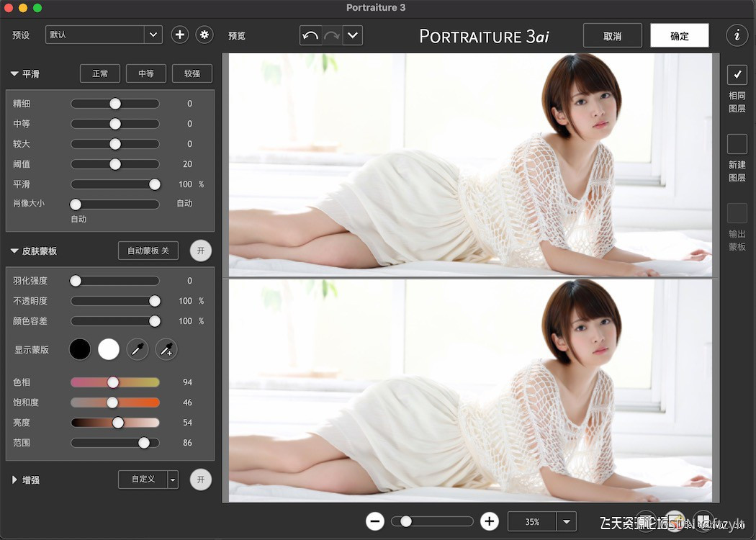
Task: Click the 不透明度 slider handle
Action: 155,301
